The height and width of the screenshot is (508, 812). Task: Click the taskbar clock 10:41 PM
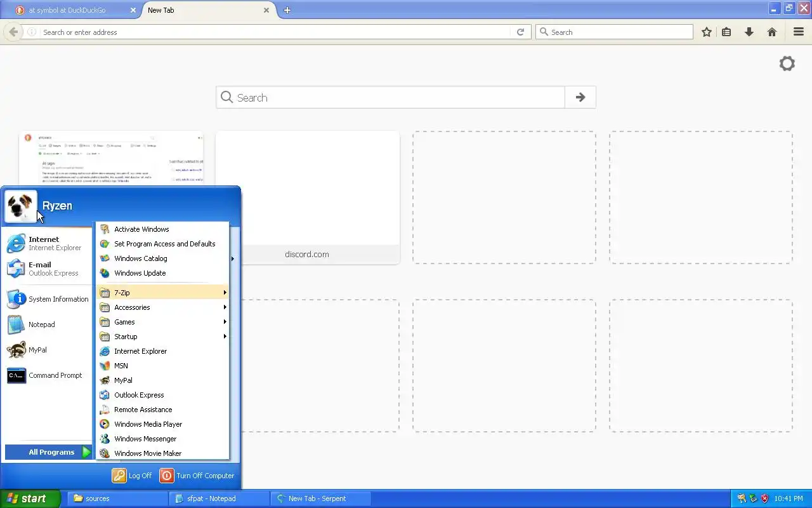pyautogui.click(x=789, y=499)
